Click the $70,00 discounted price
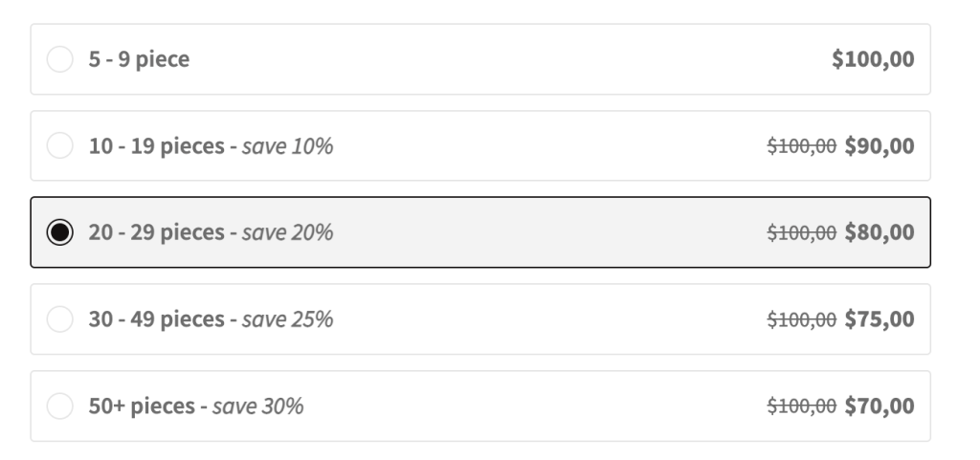The height and width of the screenshot is (460, 980). pos(880,406)
